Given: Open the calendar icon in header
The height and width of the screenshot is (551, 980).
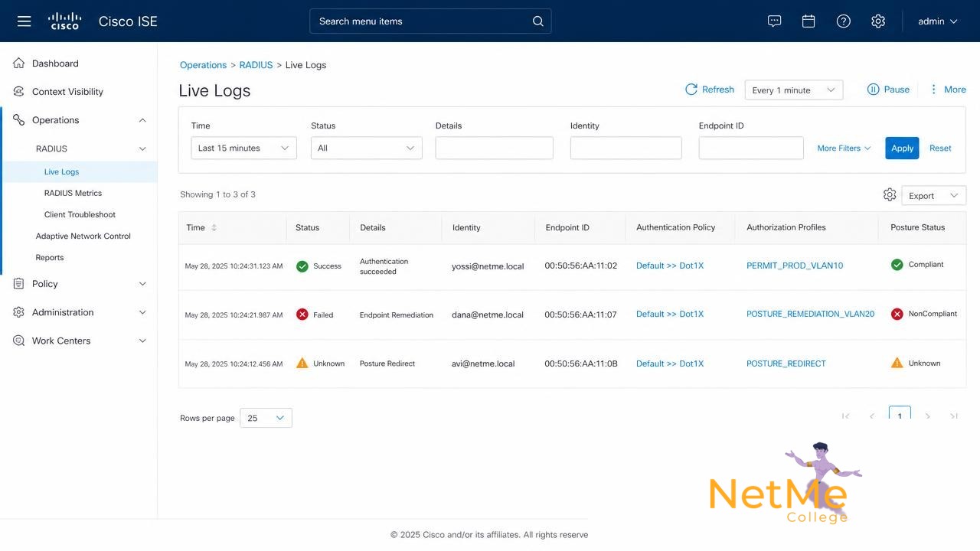Looking at the screenshot, I should [808, 21].
